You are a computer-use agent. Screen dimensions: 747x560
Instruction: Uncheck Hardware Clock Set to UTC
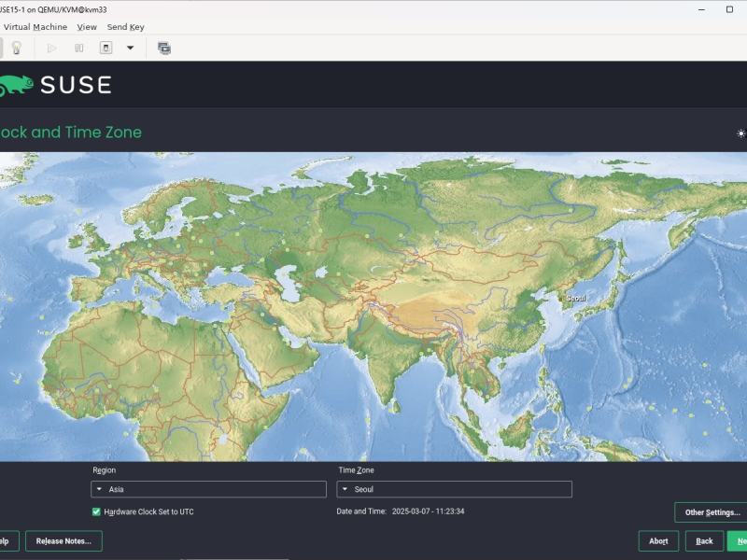point(96,511)
